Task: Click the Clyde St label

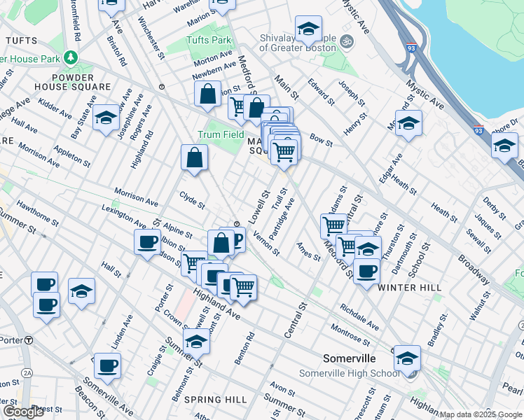Action: pyautogui.click(x=192, y=200)
